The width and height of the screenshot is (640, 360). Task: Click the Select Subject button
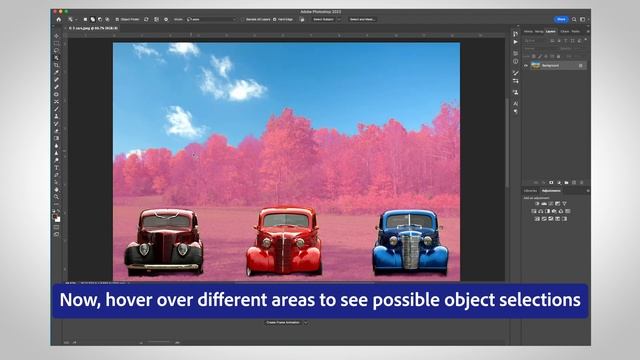pos(323,19)
